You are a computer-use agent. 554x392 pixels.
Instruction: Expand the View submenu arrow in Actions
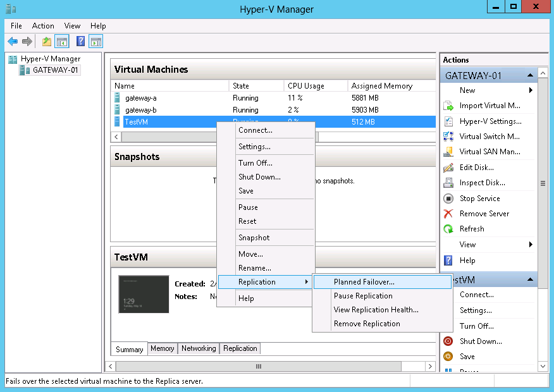[x=531, y=245]
